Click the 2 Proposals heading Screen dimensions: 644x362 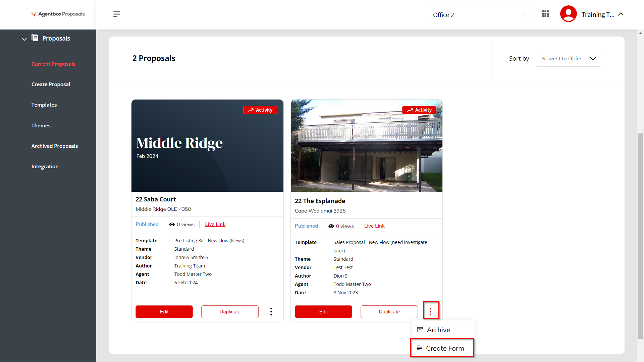[x=154, y=58]
